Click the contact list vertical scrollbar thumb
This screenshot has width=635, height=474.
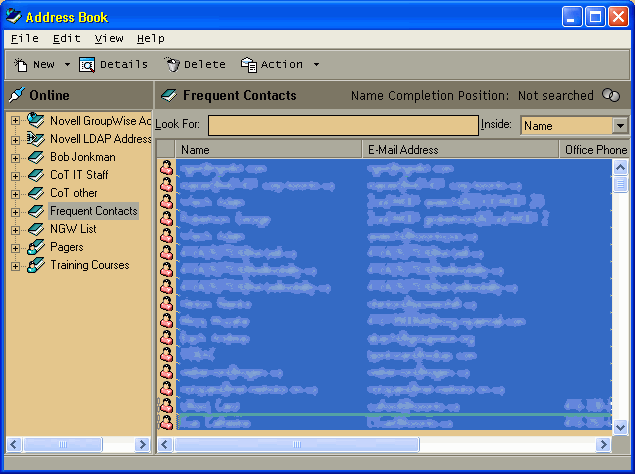coord(620,184)
